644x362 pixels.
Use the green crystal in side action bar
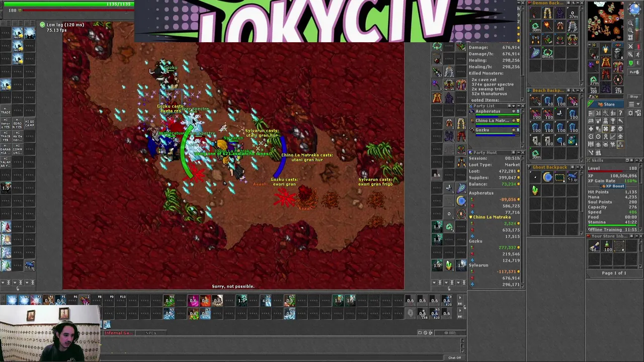pyautogui.click(x=449, y=264)
